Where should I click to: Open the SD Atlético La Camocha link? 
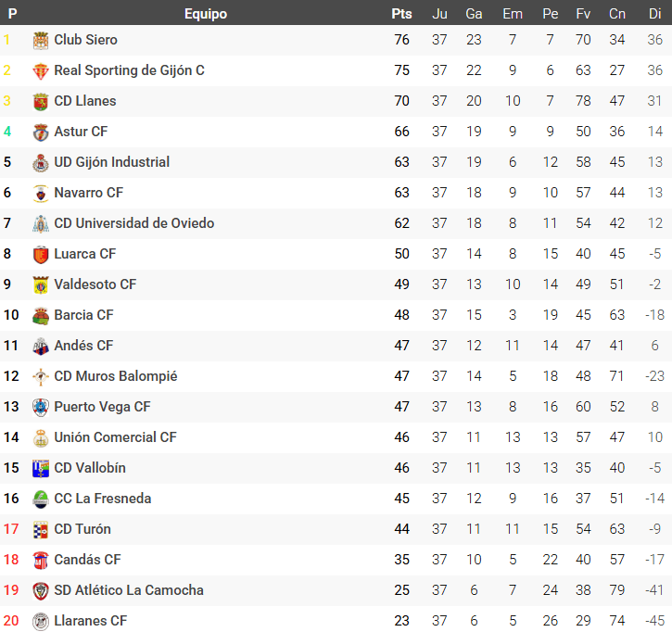point(129,590)
